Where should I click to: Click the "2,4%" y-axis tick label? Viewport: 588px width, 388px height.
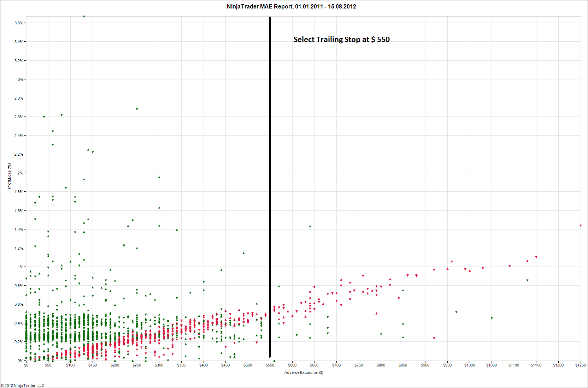click(x=19, y=136)
